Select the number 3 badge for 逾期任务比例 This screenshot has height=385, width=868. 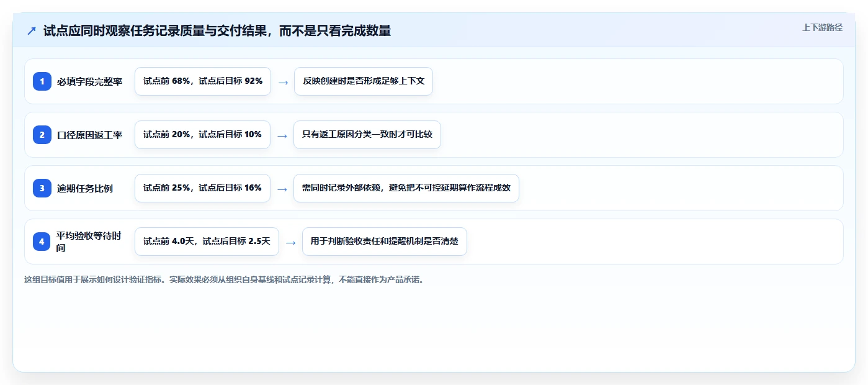pos(42,188)
